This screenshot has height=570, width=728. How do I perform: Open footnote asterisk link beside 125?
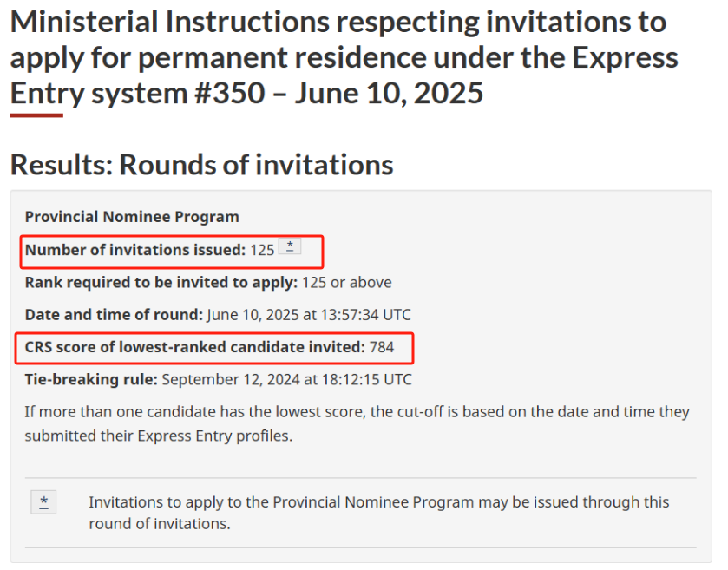coord(290,246)
